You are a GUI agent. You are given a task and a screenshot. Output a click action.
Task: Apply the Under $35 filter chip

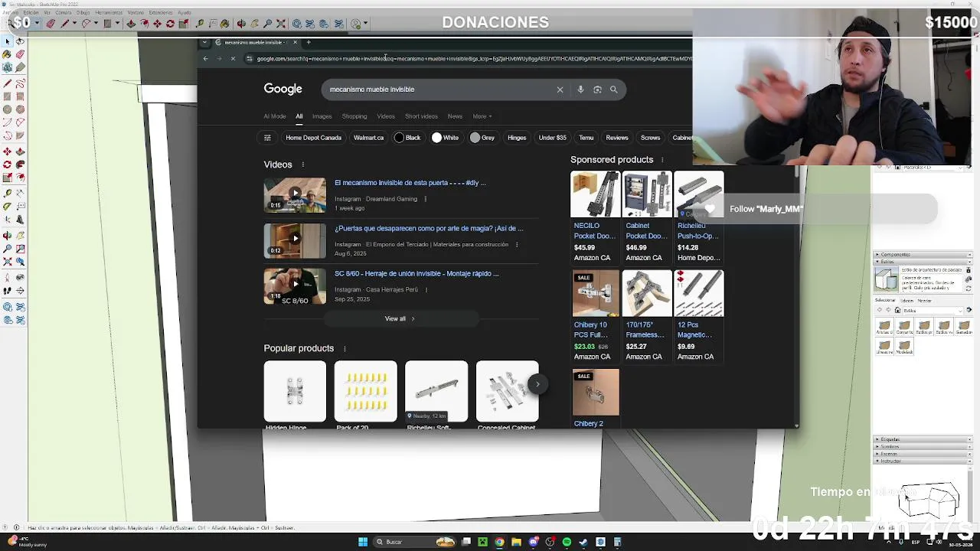(552, 138)
